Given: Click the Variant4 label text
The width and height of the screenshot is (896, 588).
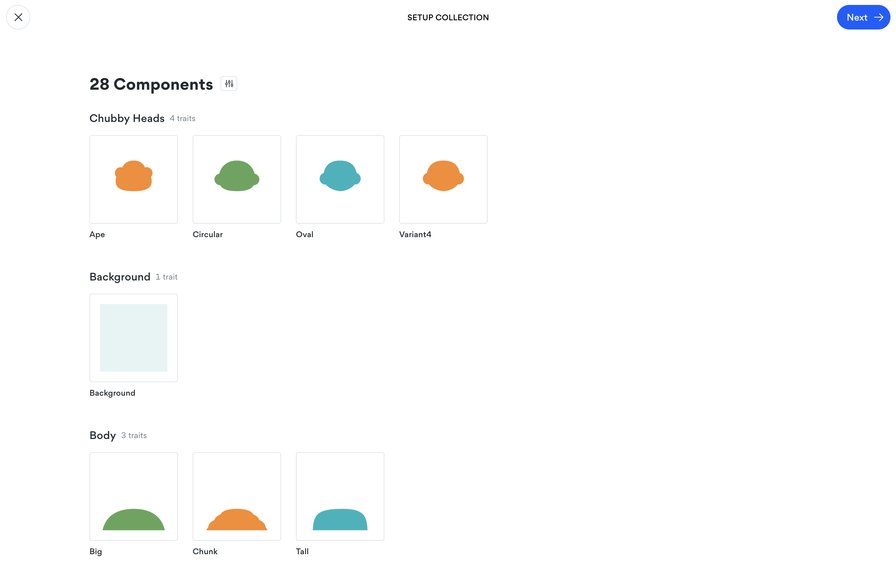Looking at the screenshot, I should (x=415, y=234).
